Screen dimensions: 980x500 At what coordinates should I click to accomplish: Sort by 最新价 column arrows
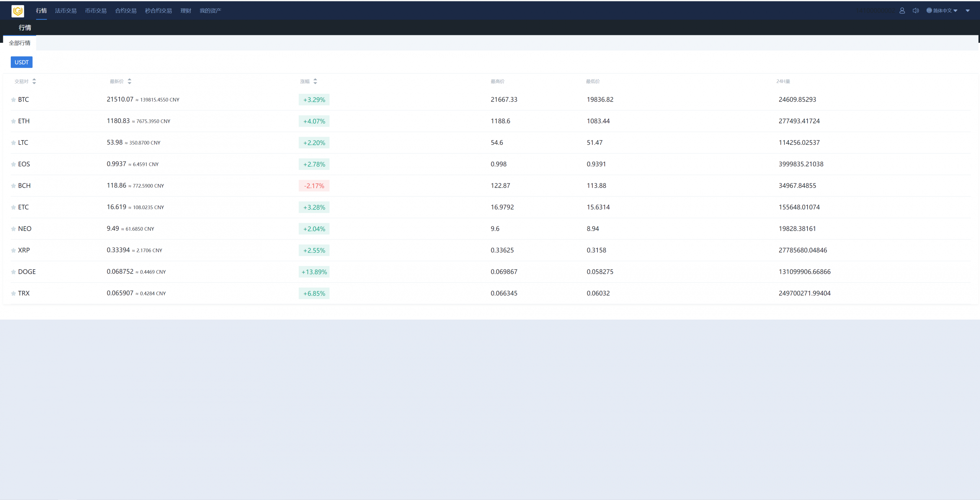[129, 81]
